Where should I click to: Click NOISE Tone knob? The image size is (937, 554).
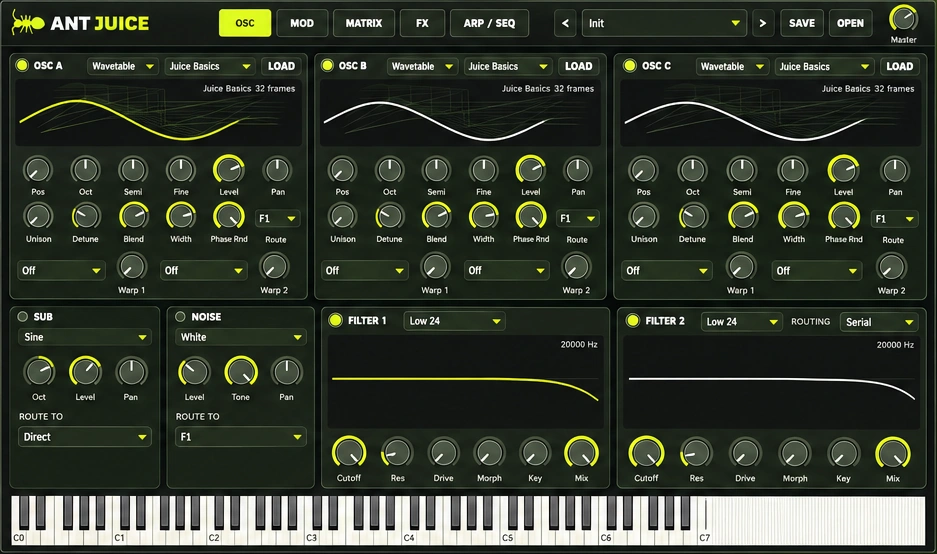tap(241, 372)
